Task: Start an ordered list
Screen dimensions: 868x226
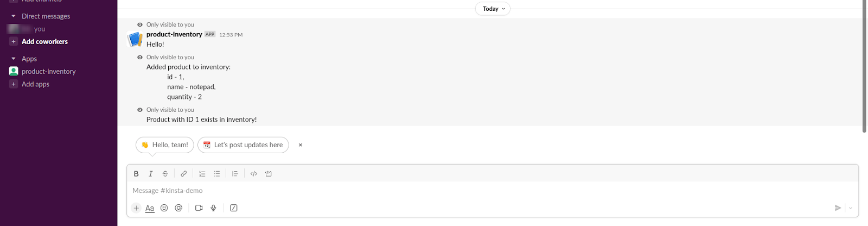Action: click(202, 174)
